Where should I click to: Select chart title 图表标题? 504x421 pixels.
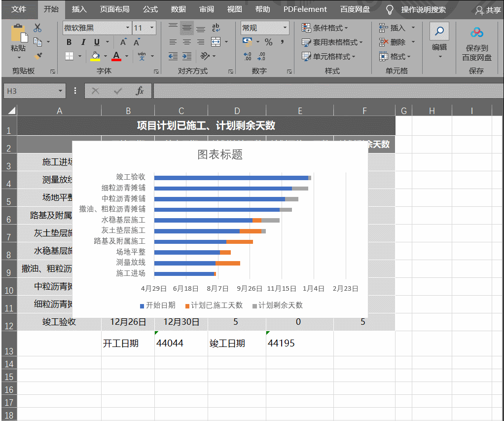click(x=220, y=154)
